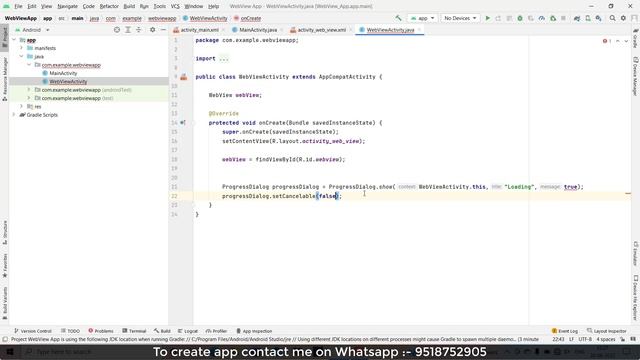Open the Tools menu
640x360 pixels.
coord(160,7)
